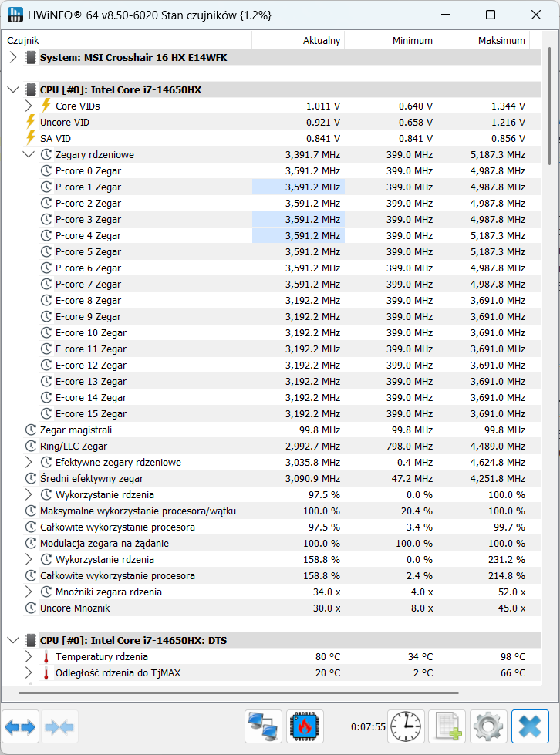The image size is (560, 755).
Task: Click the 52.0 x maximum multiplier value
Action: pos(512,592)
